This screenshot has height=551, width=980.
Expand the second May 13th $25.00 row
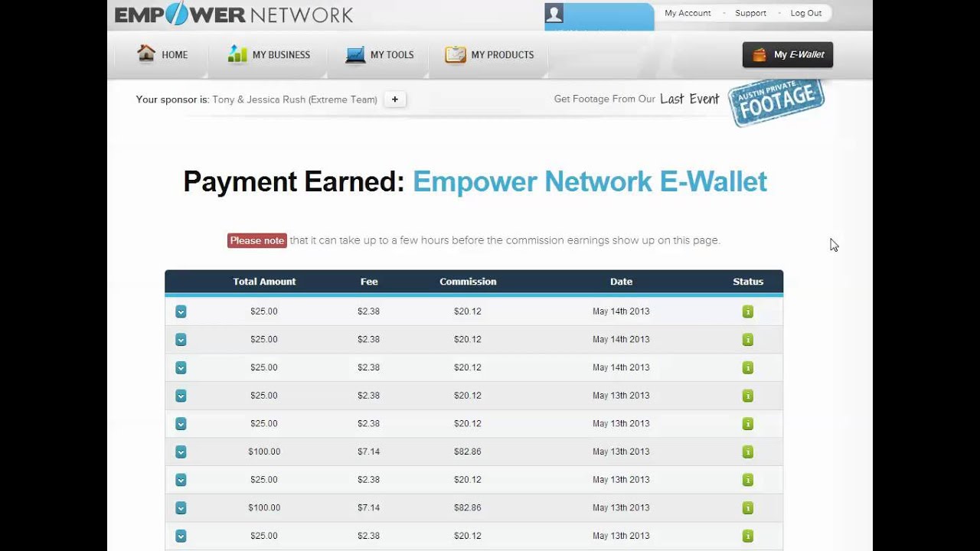coord(181,424)
